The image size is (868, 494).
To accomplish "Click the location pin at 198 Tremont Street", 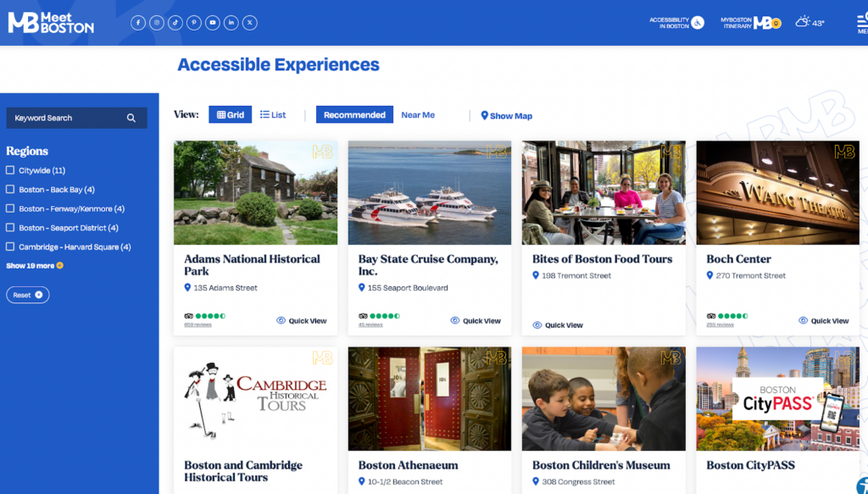I will click(x=536, y=275).
